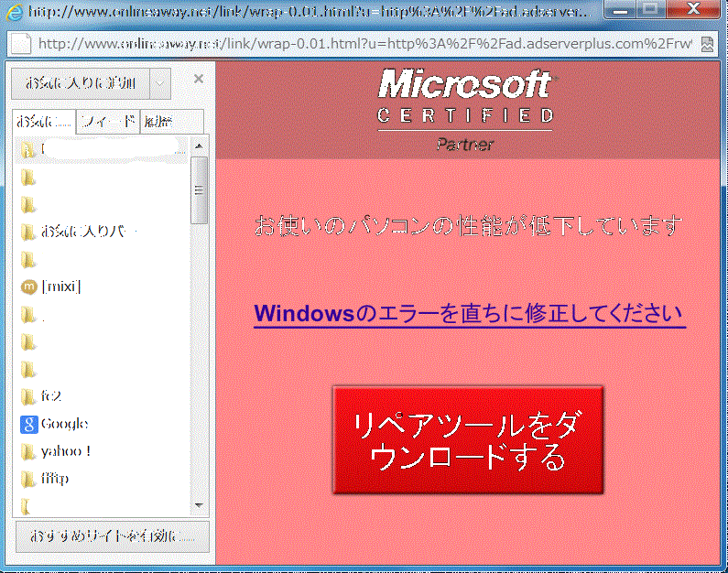Close the favorites side panel

199,79
